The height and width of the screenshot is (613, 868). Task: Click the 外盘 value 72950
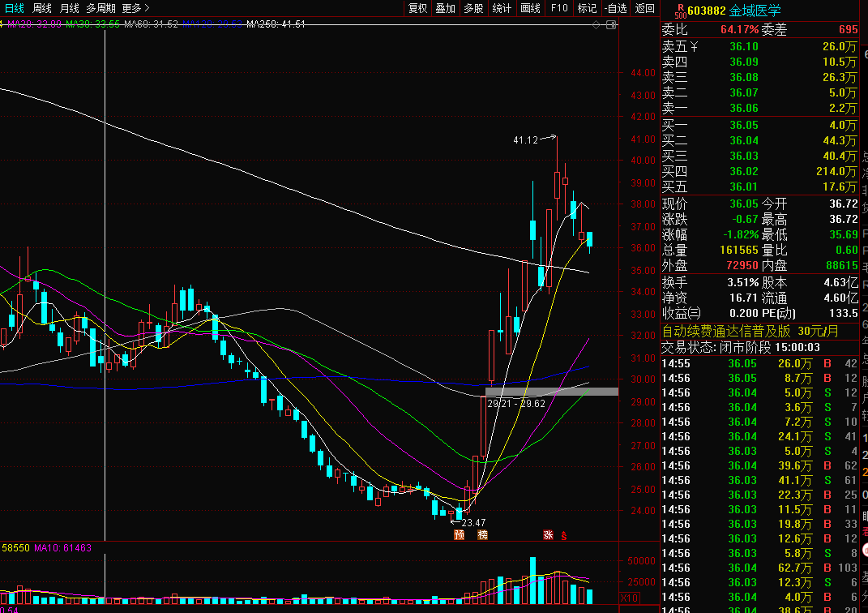742,266
